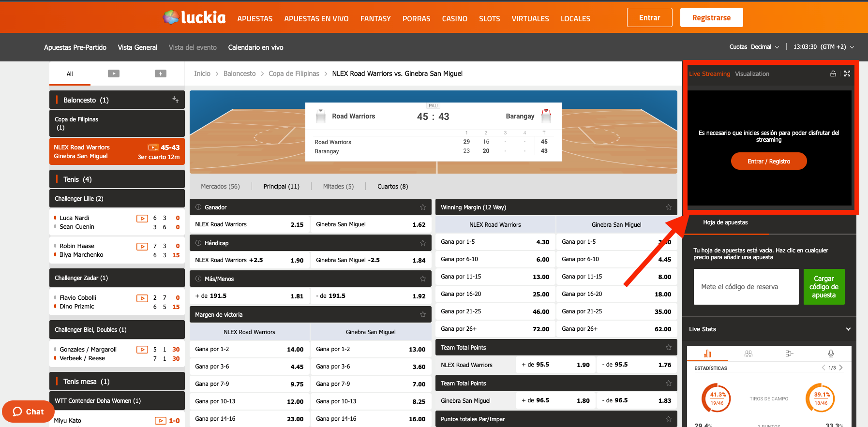Favorite first Team Total Points market star
This screenshot has height=427, width=868.
669,347
